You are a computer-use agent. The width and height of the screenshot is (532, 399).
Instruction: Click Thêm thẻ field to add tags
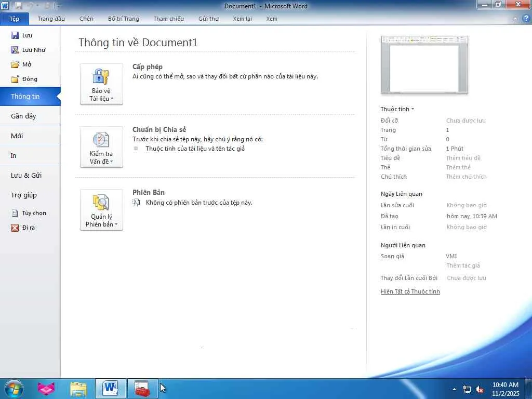458,167
